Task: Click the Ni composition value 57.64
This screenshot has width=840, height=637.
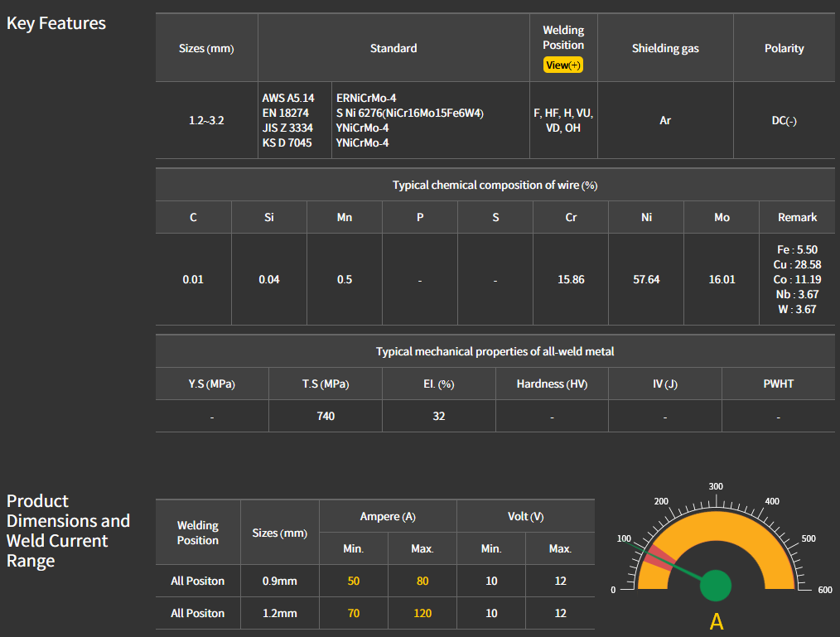Action: (646, 279)
